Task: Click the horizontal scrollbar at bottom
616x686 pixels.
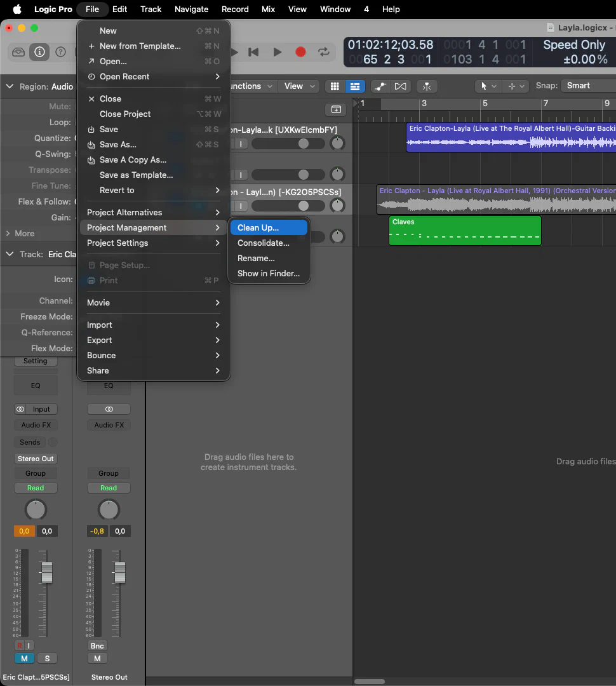Action: [370, 682]
